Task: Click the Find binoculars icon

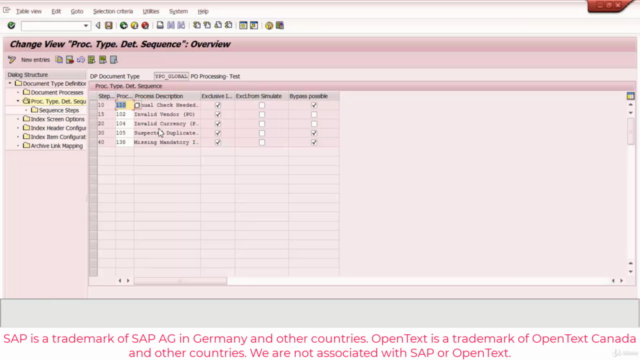Action: pos(171,25)
